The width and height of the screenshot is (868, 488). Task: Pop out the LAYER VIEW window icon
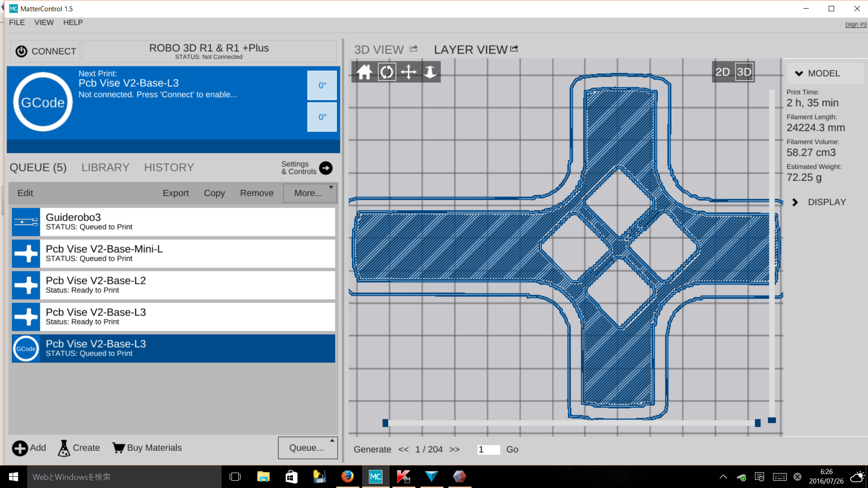coord(514,49)
